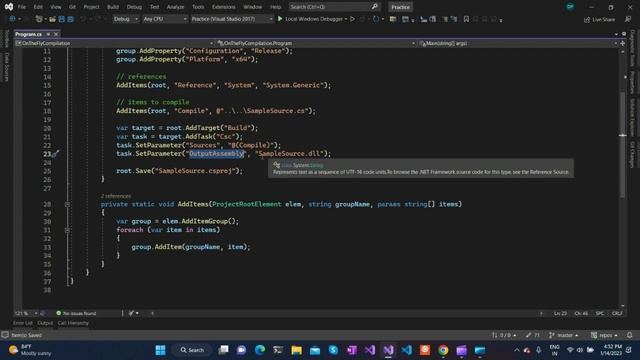Click the Open File folder icon in toolbar
This screenshot has height=360, width=640.
[53, 19]
